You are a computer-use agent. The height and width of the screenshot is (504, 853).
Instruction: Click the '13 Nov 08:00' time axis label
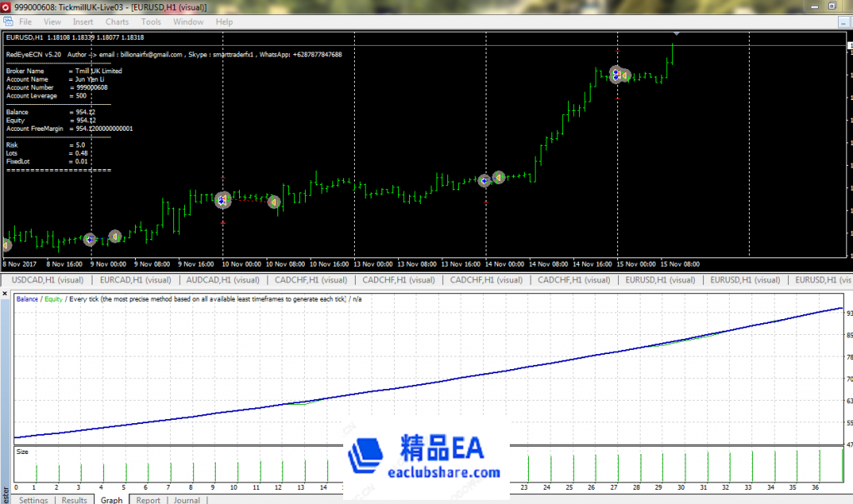point(417,264)
